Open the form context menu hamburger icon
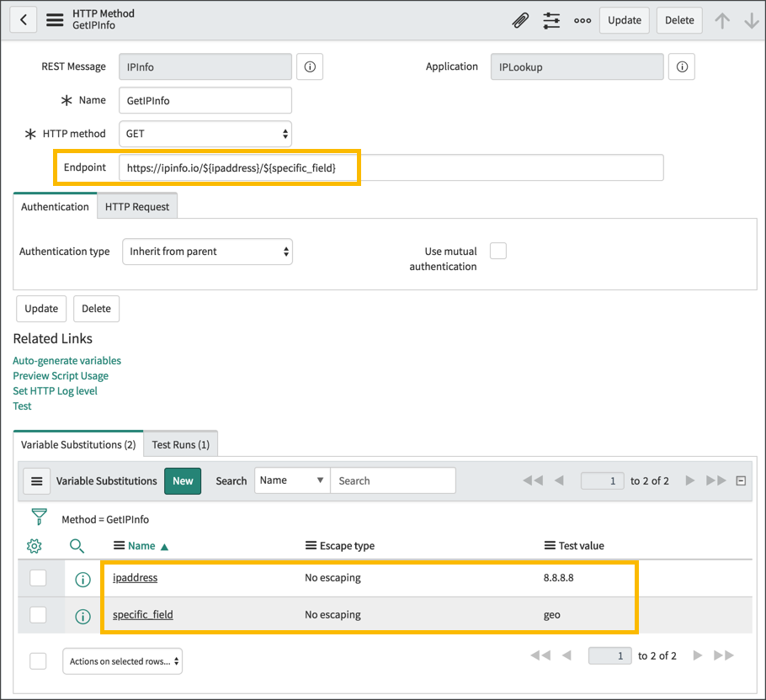This screenshot has height=700, width=766. click(55, 20)
